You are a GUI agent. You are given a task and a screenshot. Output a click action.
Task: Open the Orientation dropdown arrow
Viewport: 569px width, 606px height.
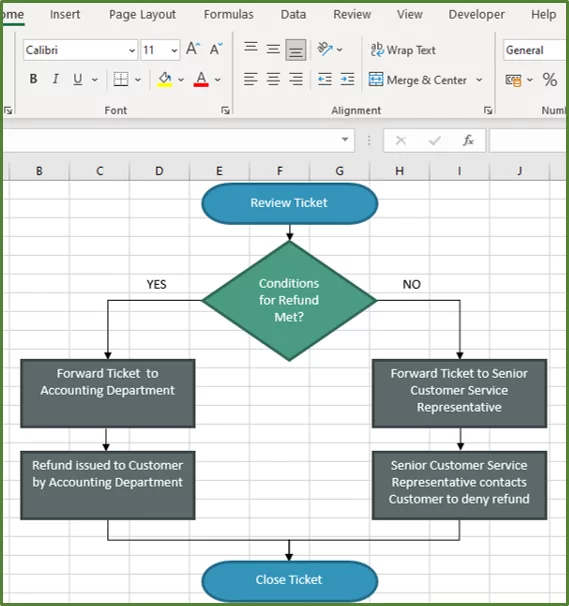click(x=340, y=50)
